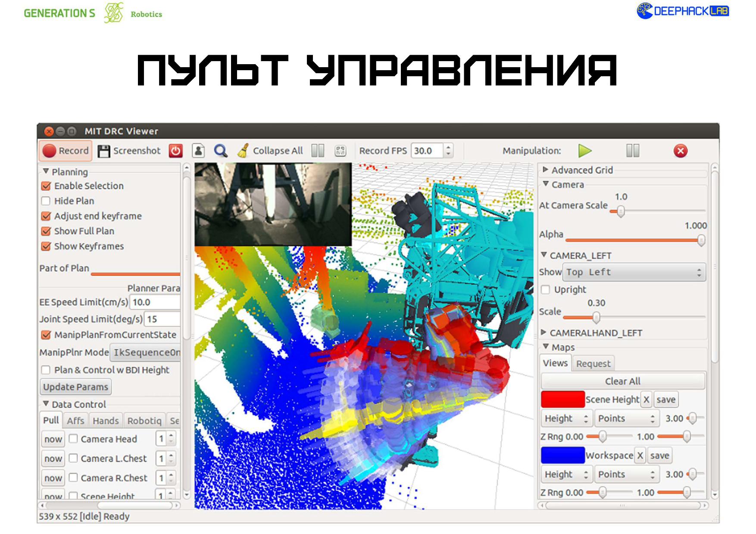Image resolution: width=756 pixels, height=534 pixels.
Task: Check the Hide Plan checkbox
Action: tap(46, 201)
